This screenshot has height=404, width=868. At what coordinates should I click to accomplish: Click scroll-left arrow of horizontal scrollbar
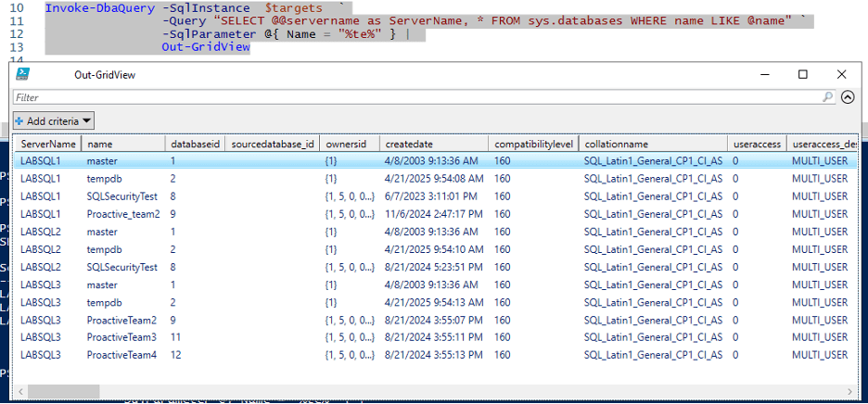tap(19, 392)
